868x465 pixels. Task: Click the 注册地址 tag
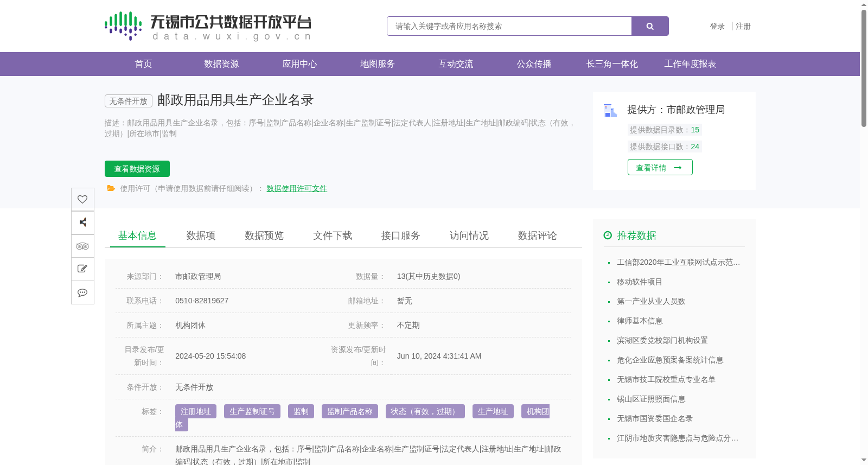(196, 411)
